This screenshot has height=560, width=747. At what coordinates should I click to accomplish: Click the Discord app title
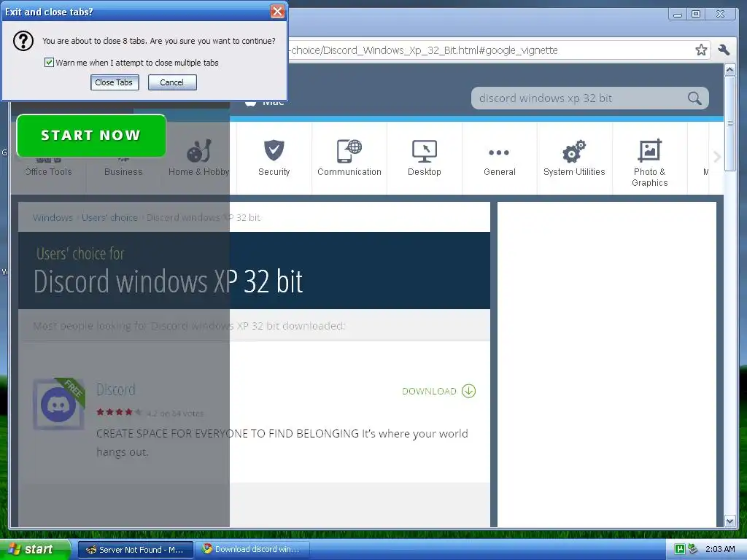[x=116, y=389]
